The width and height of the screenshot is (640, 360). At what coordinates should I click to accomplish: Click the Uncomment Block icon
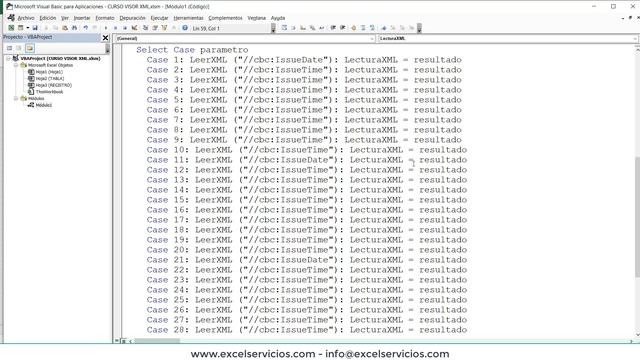pos(372,28)
